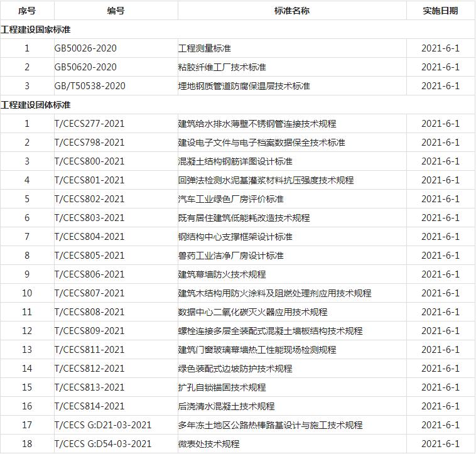Image resolution: width=476 pixels, height=454 pixels.
Task: Click 绿色装配式边坡防护技术规程
Action: click(235, 368)
